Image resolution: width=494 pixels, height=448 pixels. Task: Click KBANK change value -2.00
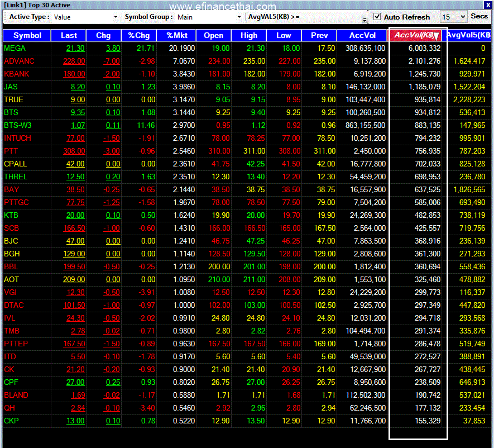[111, 74]
